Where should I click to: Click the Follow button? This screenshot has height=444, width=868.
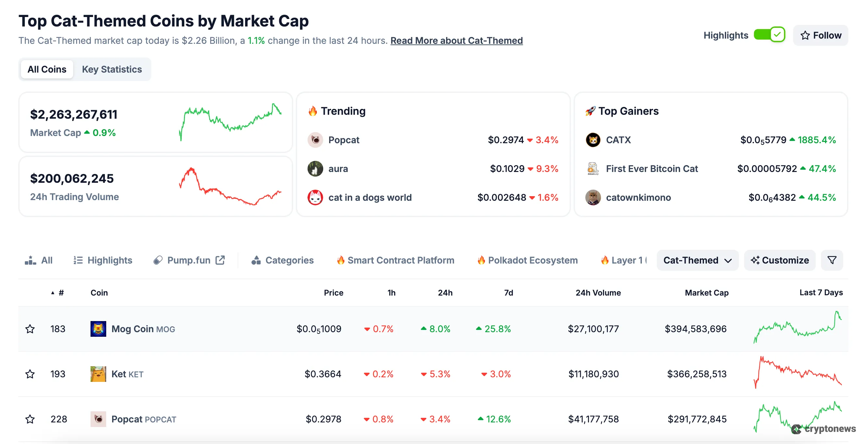[821, 35]
